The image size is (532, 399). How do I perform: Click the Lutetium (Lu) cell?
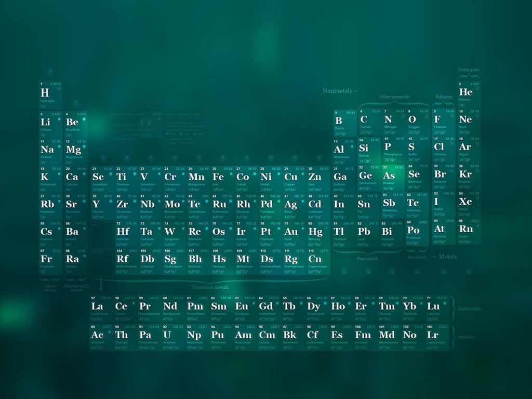(x=437, y=309)
